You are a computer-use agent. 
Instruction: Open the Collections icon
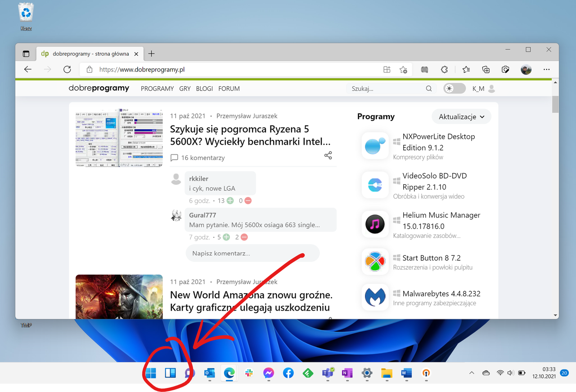pos(486,70)
